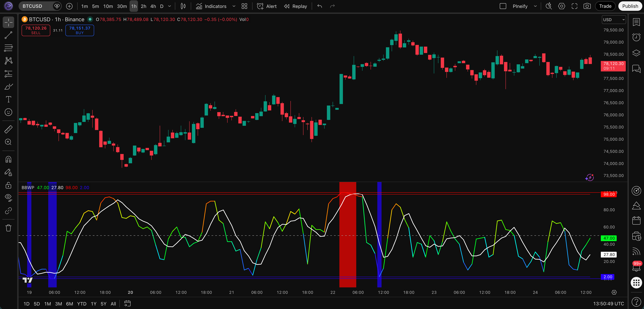The height and width of the screenshot is (309, 644).
Task: Toggle hide all drawings eye icon
Action: point(8,198)
